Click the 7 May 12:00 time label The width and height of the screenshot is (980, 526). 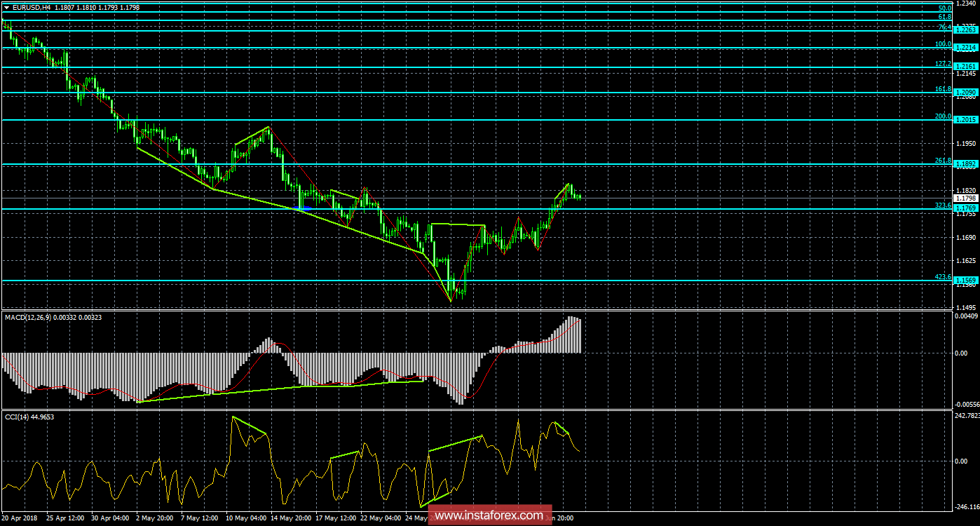[200, 519]
